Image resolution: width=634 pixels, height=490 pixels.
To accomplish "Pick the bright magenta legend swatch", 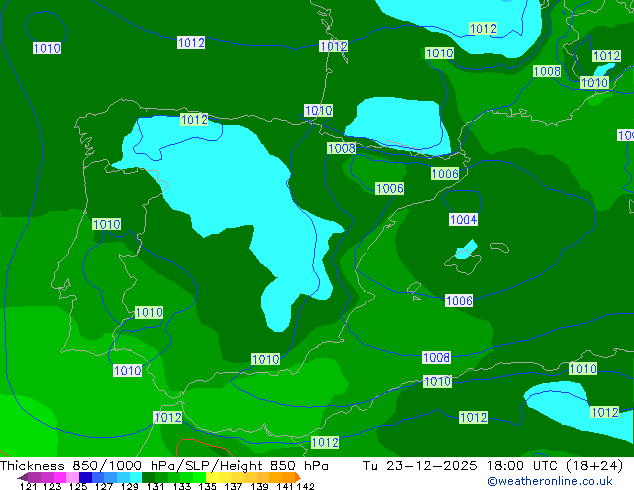I will pos(60,477).
